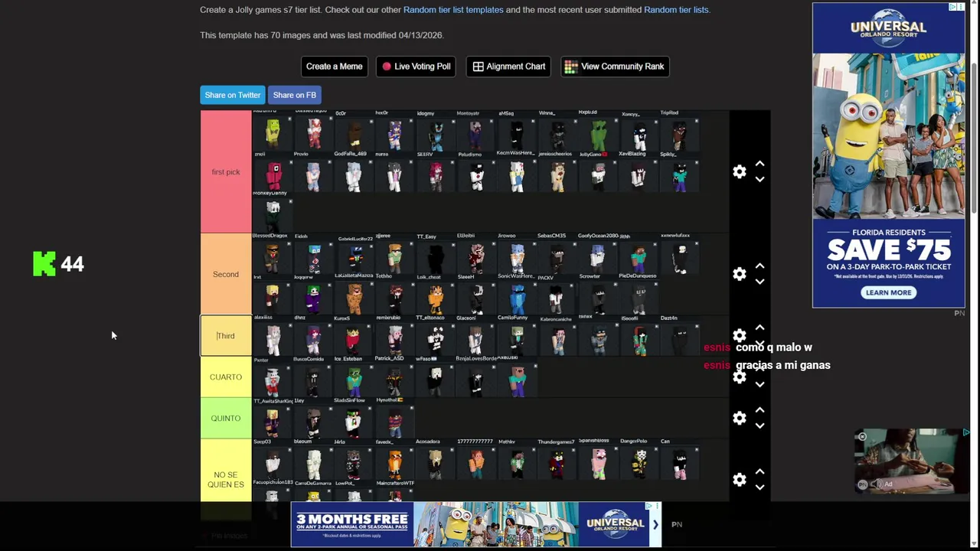The image size is (980, 551).
Task: Edit the CUARTO tier label
Action: tap(226, 377)
